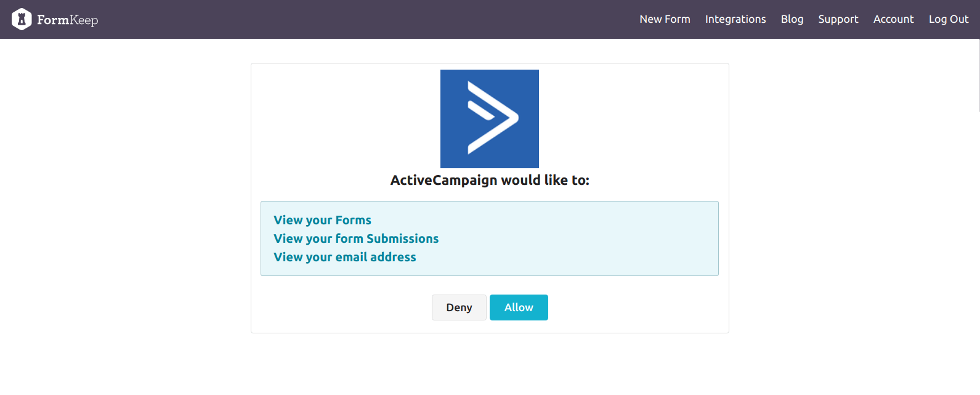Allow ActiveCampaign access
The width and height of the screenshot is (980, 395).
(x=519, y=307)
